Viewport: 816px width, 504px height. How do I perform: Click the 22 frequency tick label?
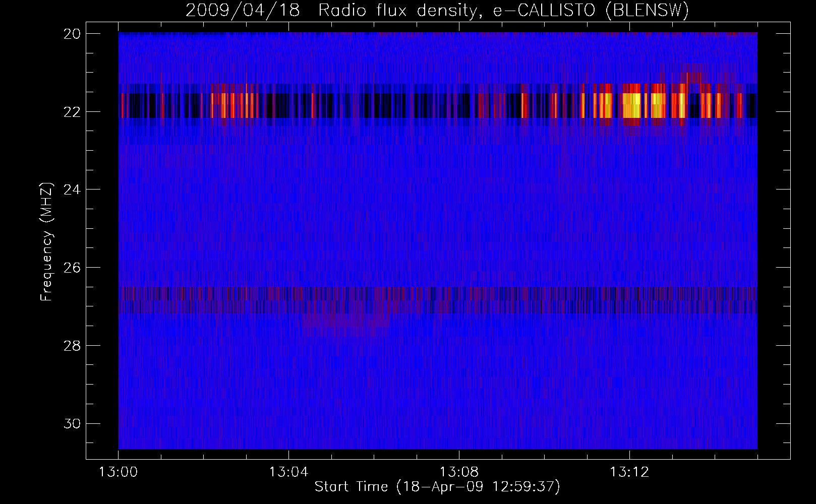pos(72,111)
